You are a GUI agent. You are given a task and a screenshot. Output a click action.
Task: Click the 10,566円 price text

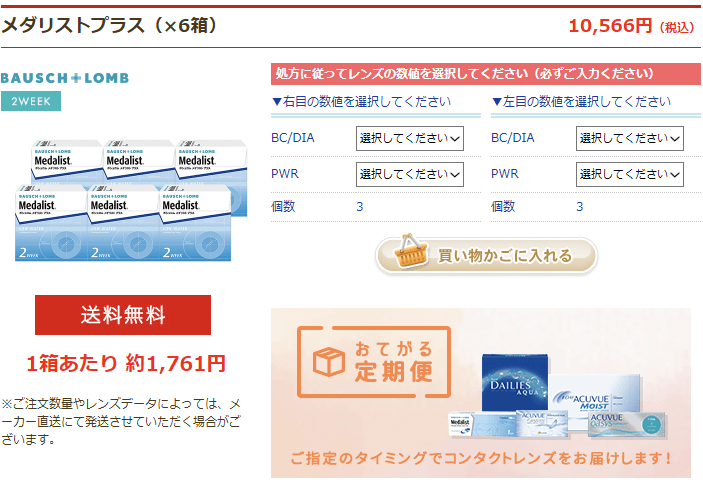tap(610, 26)
